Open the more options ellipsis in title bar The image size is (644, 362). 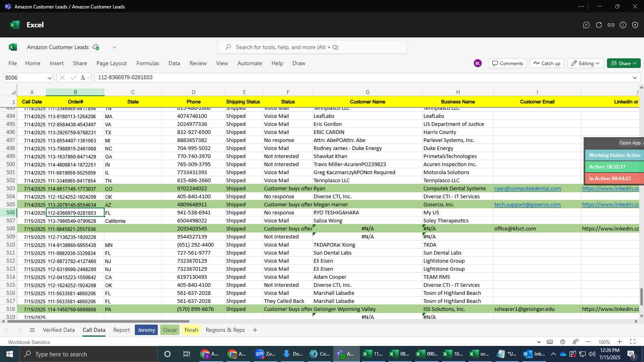point(581,6)
